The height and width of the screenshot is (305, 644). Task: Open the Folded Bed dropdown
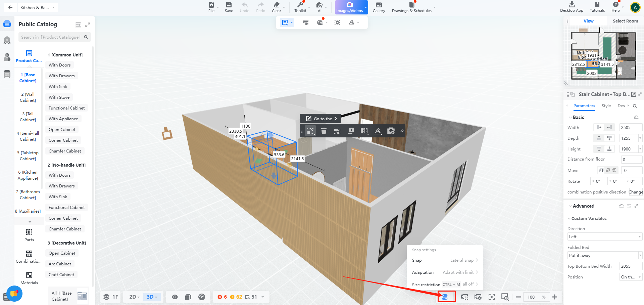[x=604, y=256]
